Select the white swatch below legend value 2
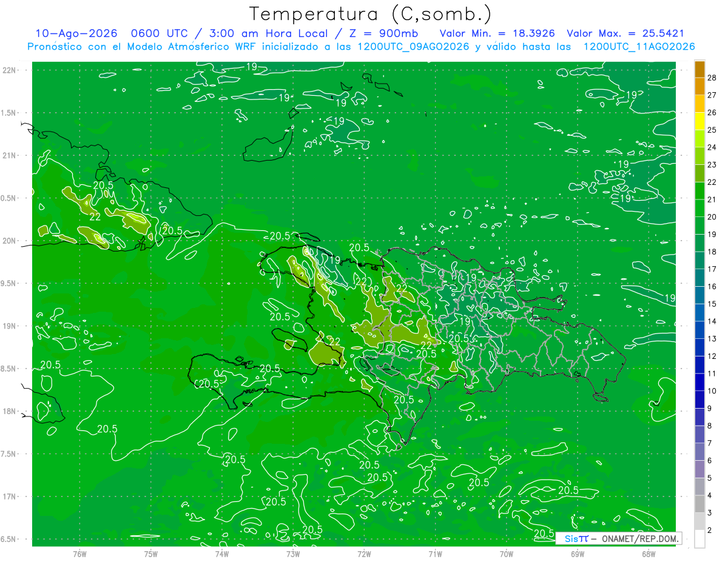Viewport: 728px width, 562px height. (699, 539)
